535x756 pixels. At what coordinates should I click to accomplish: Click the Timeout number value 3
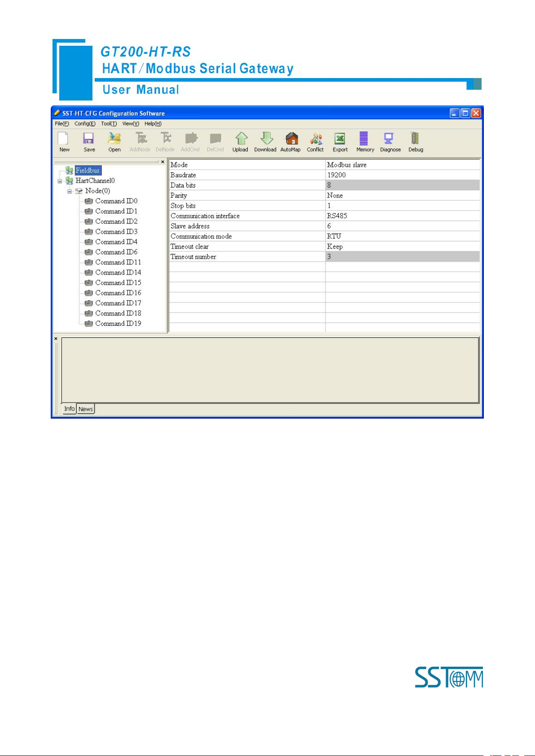point(403,257)
